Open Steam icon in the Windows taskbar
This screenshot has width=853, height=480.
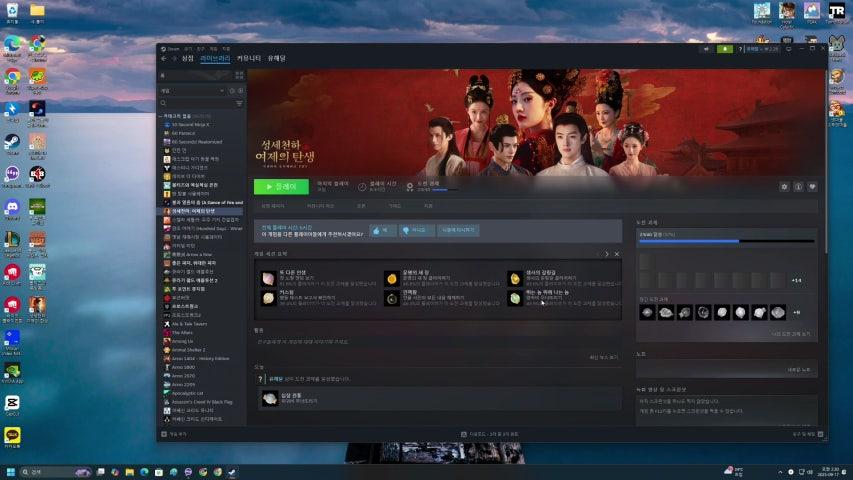(x=232, y=472)
